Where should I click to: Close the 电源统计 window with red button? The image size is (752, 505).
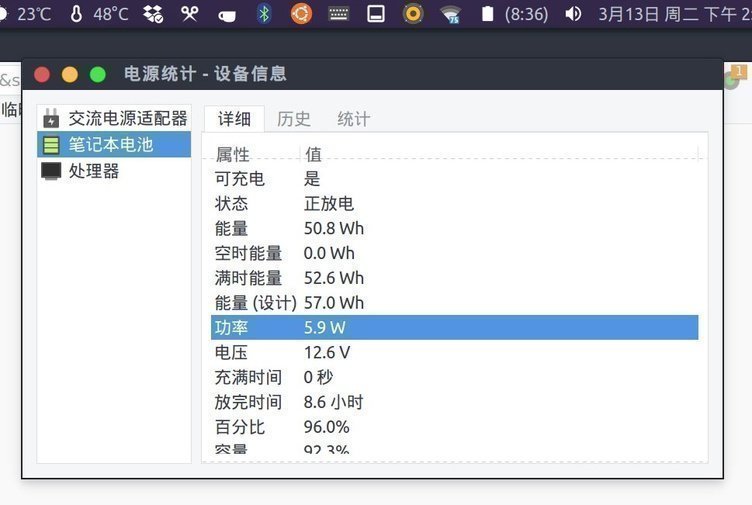(42, 74)
